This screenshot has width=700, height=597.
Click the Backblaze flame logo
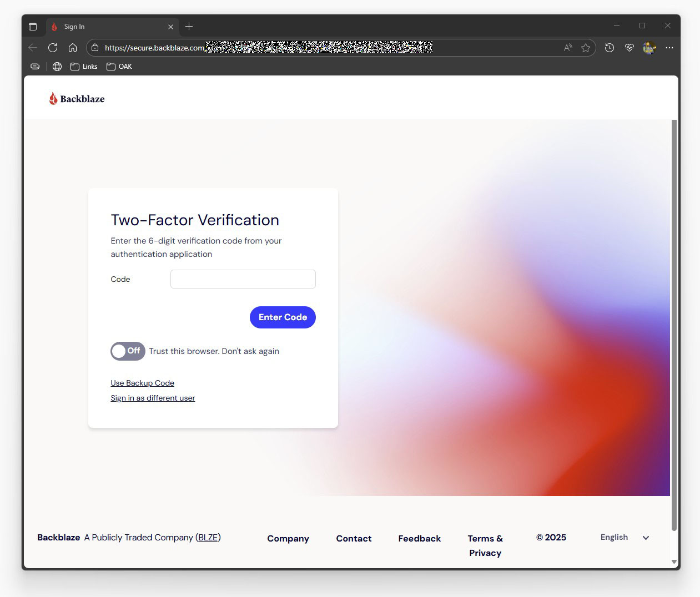point(53,99)
